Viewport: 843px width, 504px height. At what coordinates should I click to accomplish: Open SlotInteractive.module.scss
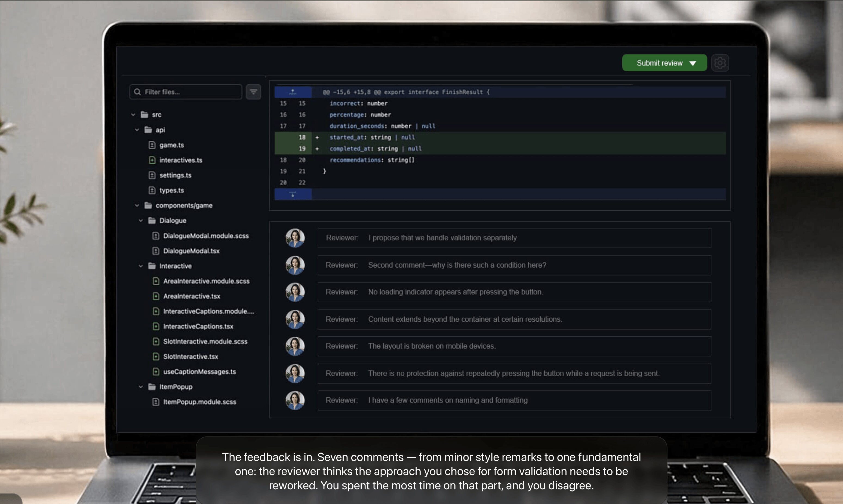pos(200,341)
